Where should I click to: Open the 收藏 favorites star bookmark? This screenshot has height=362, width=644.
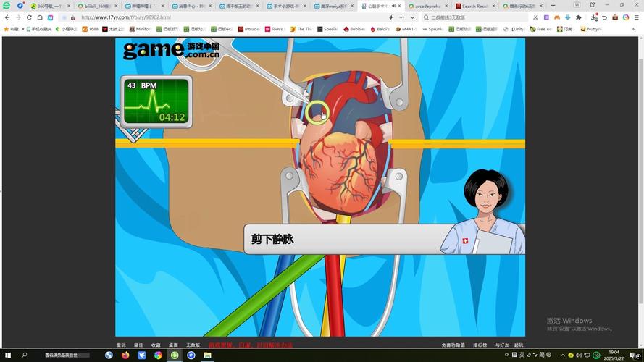click(11, 29)
